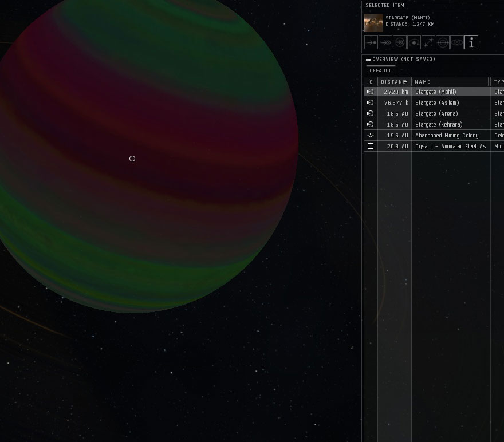Image resolution: width=504 pixels, height=442 pixels.
Task: Select Stargate (Arena) in overview
Action: tap(434, 114)
